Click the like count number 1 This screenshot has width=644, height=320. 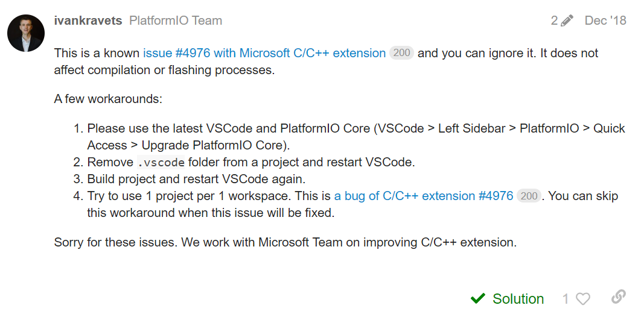click(x=566, y=299)
